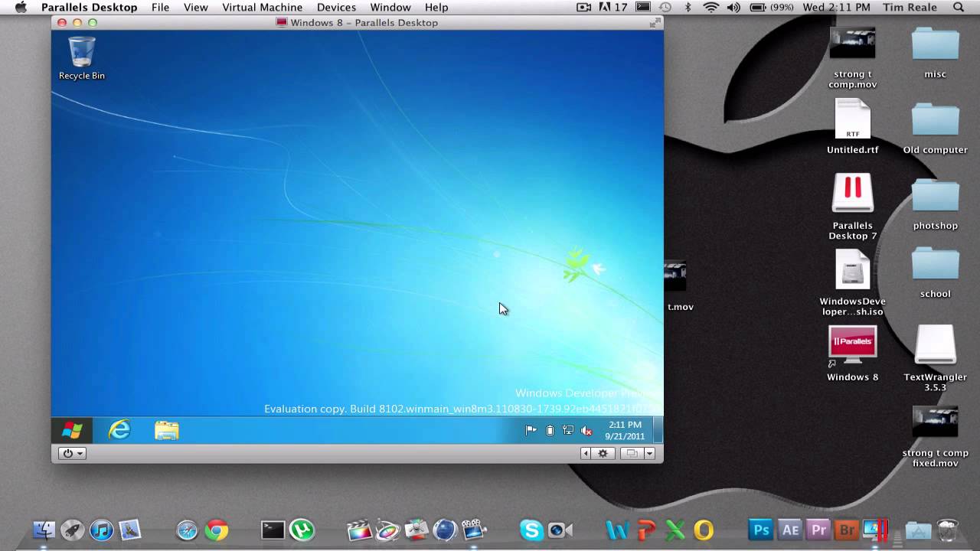Image resolution: width=980 pixels, height=551 pixels.
Task: Collapse Parallels status bar devices arrow
Action: tap(586, 453)
